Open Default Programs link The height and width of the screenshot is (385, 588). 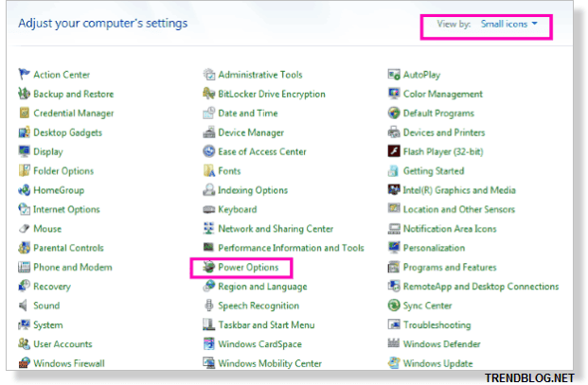[438, 114]
